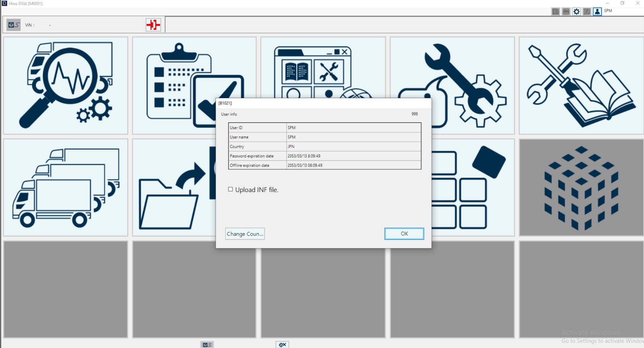Click the Change Country button
The height and width of the screenshot is (348, 644).
[x=245, y=233]
